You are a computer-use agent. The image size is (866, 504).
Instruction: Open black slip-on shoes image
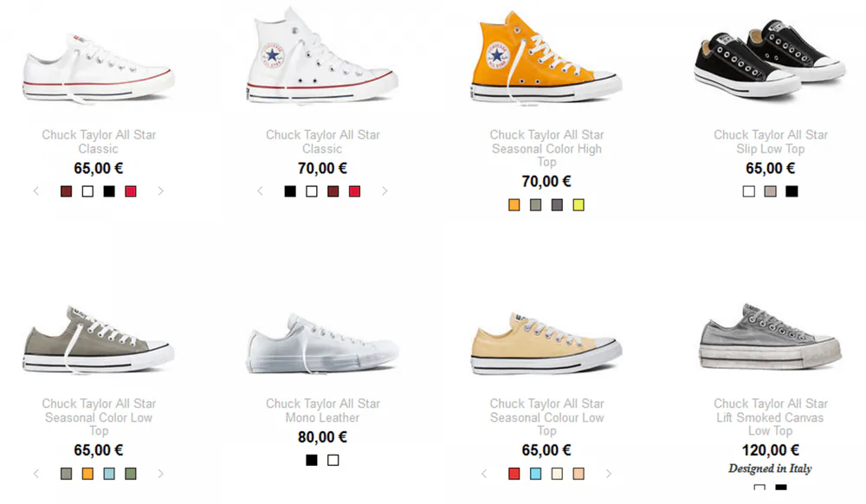[x=771, y=59]
